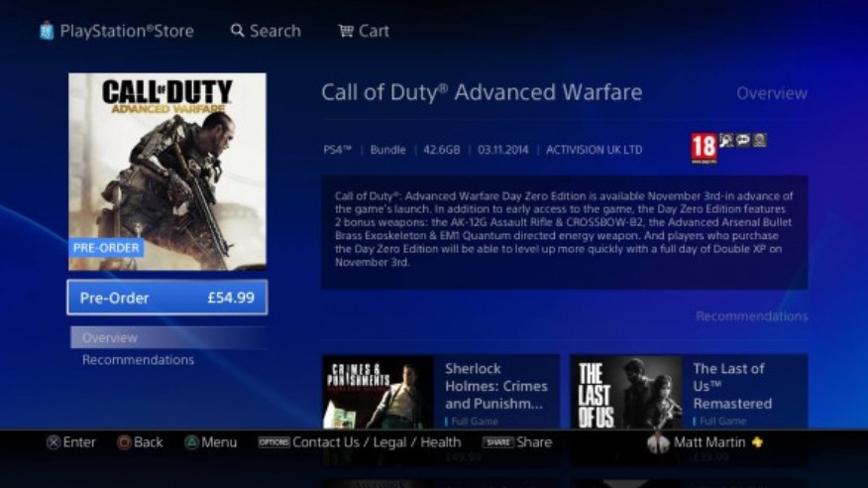Open the Call of Duty cover art
The width and height of the screenshot is (868, 488).
tap(167, 172)
